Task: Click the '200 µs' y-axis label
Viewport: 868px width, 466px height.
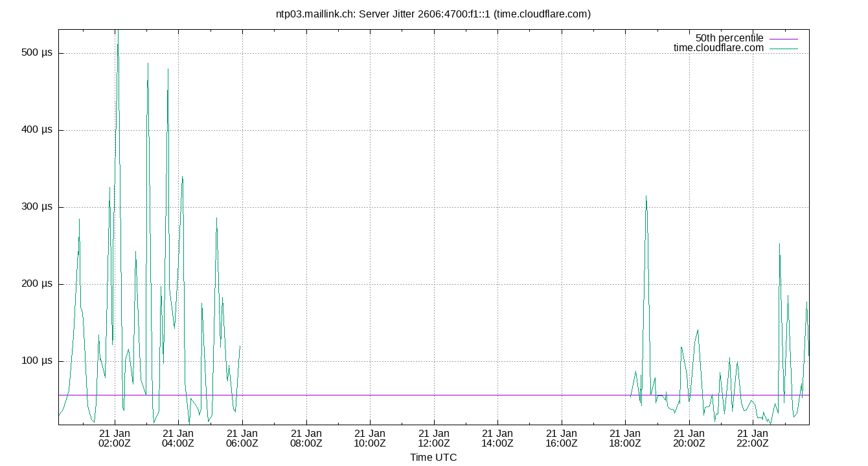Action: point(37,284)
